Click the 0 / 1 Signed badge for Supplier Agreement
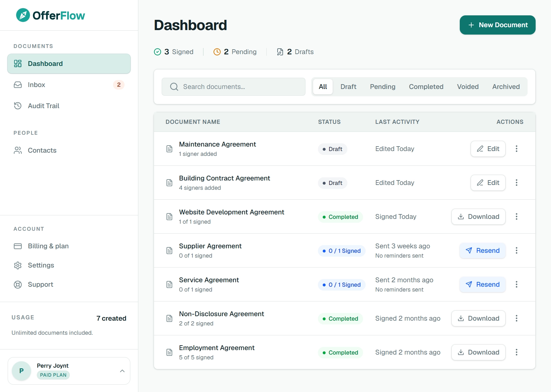The width and height of the screenshot is (551, 392). [x=342, y=251]
